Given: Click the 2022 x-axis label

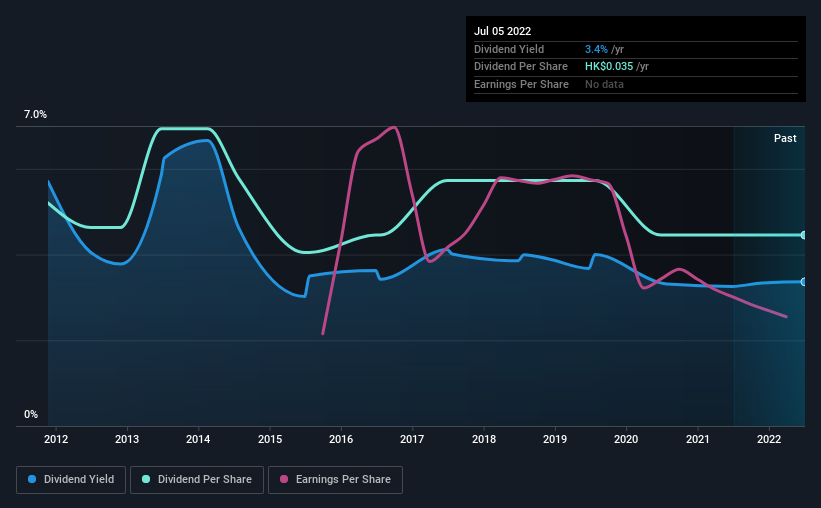Looking at the screenshot, I should tap(769, 439).
